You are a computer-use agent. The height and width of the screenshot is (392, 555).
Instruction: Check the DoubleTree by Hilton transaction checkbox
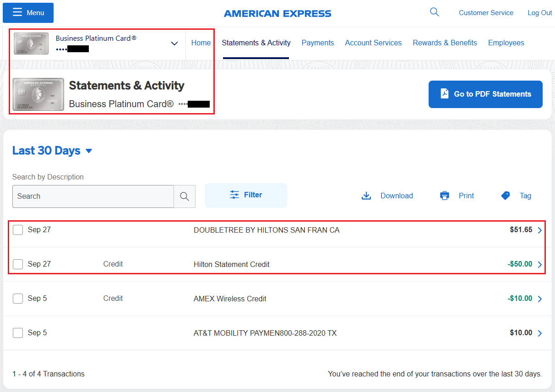(x=18, y=230)
